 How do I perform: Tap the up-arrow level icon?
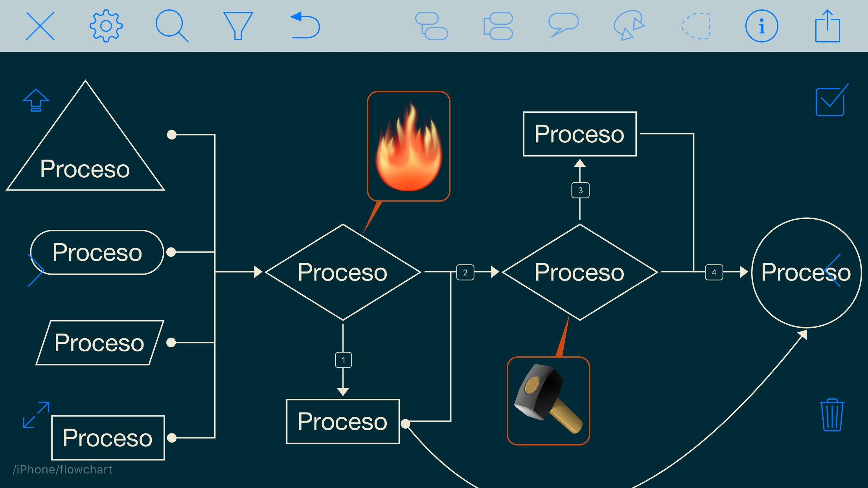[36, 101]
